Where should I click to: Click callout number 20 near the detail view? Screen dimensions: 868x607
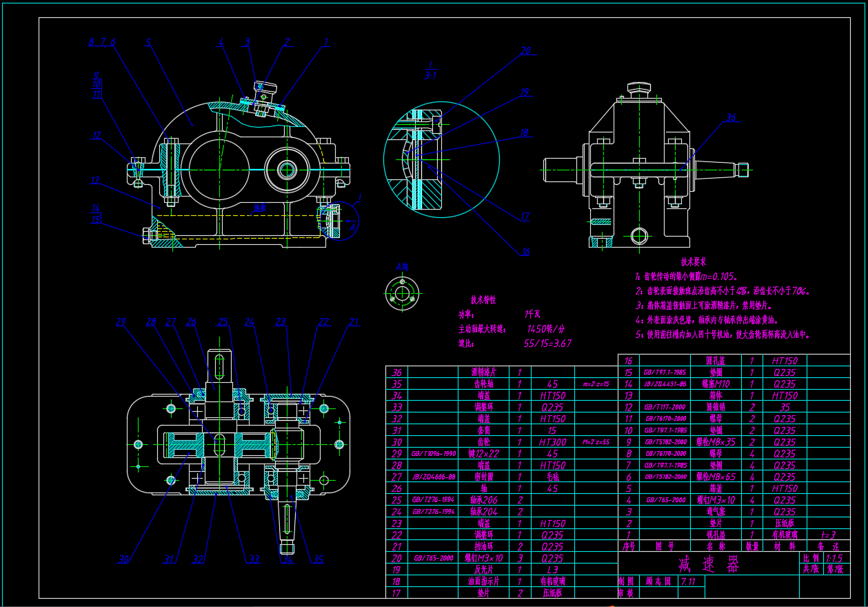(x=526, y=51)
